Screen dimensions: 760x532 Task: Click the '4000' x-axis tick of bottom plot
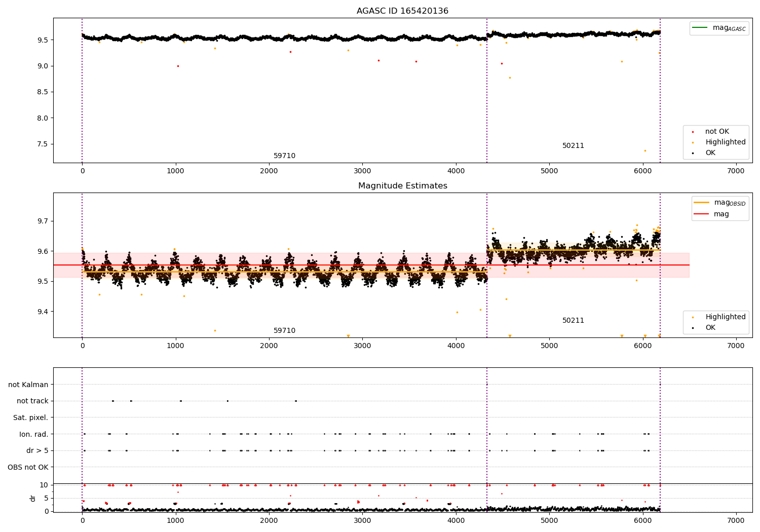coord(456,521)
